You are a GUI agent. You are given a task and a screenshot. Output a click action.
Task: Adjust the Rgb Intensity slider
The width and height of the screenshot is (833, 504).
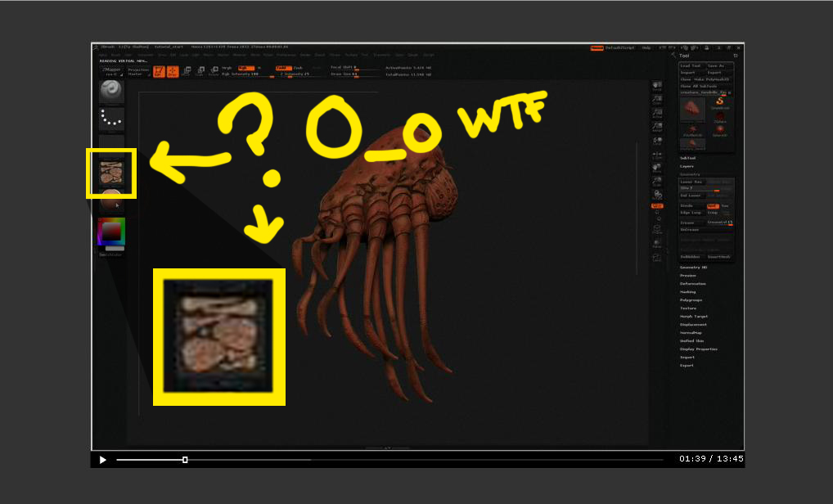[x=248, y=75]
